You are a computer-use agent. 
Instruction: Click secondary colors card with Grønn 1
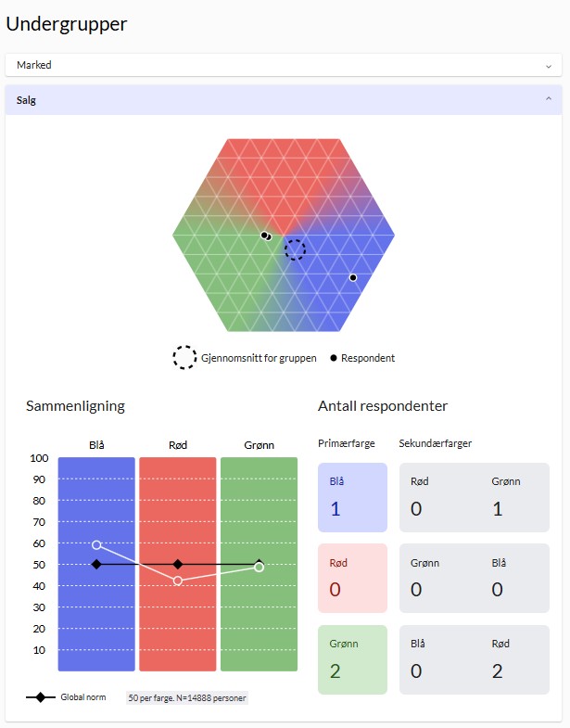tap(474, 497)
